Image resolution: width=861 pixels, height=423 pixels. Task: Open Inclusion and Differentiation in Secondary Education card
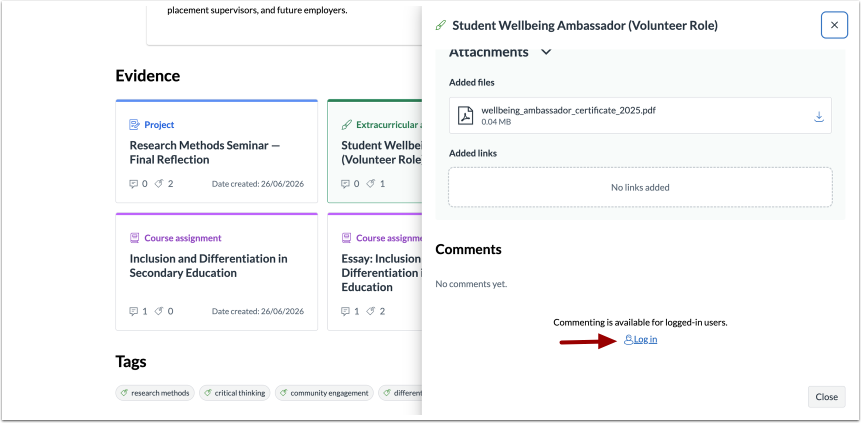pos(216,272)
